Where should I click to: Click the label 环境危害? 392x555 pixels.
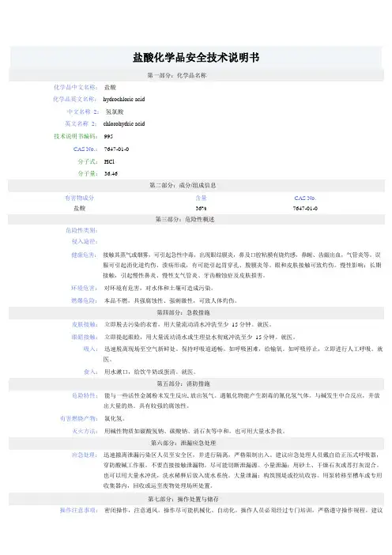click(85, 288)
